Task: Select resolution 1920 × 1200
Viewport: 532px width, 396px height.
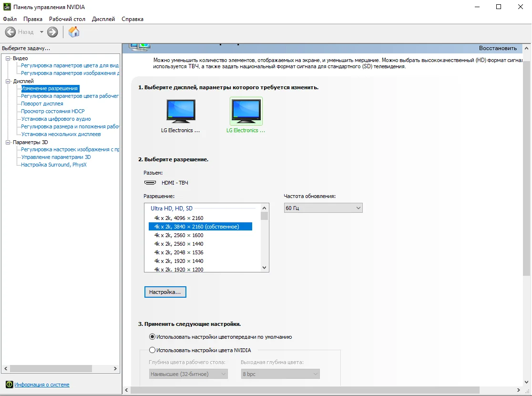Action: (x=200, y=269)
